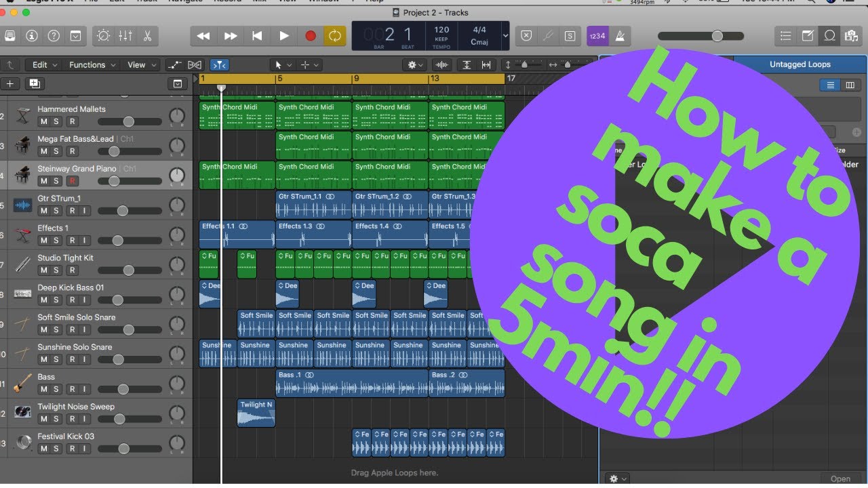Start recording
This screenshot has width=868, height=488.
pyautogui.click(x=311, y=36)
